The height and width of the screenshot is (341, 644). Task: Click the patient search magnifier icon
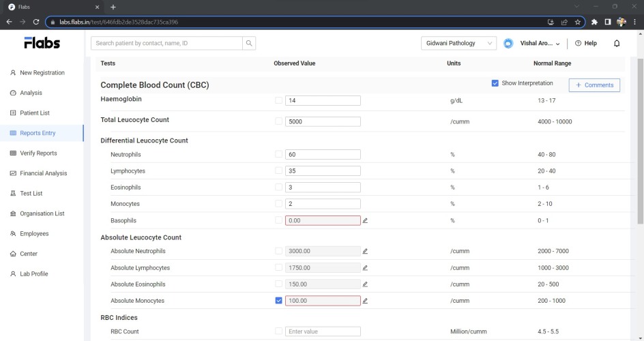click(249, 43)
